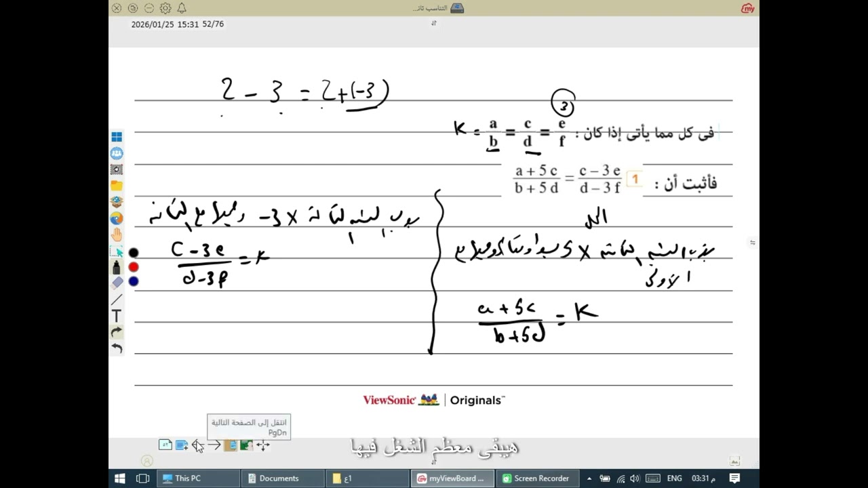
Task: Click the taskbar clock 03:31
Action: pos(703,478)
